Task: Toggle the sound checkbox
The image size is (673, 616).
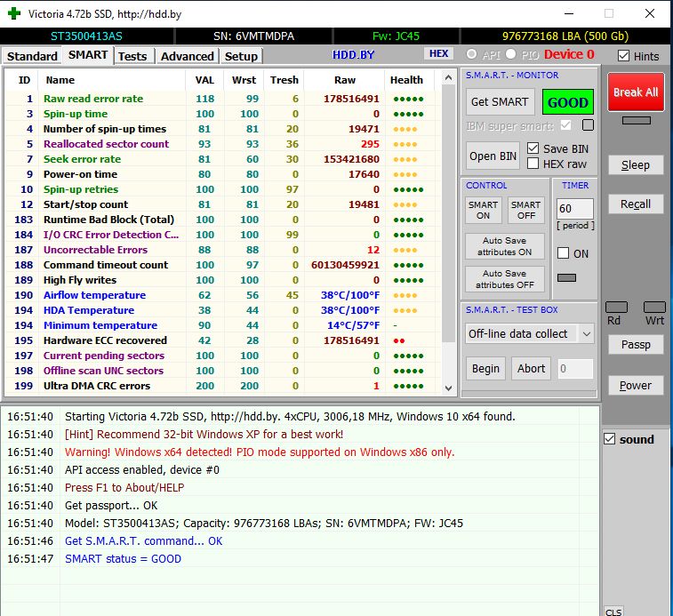Action: pos(610,439)
